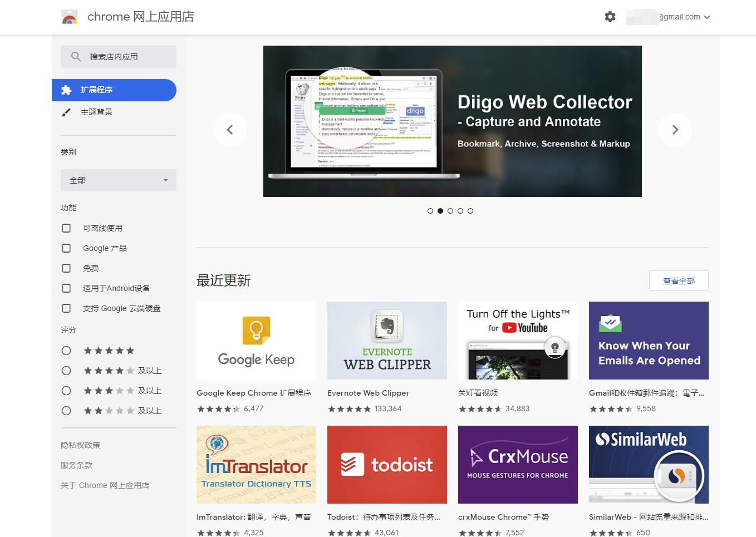Open the 隐私权政策 link
Image resolution: width=756 pixels, height=537 pixels.
click(80, 445)
